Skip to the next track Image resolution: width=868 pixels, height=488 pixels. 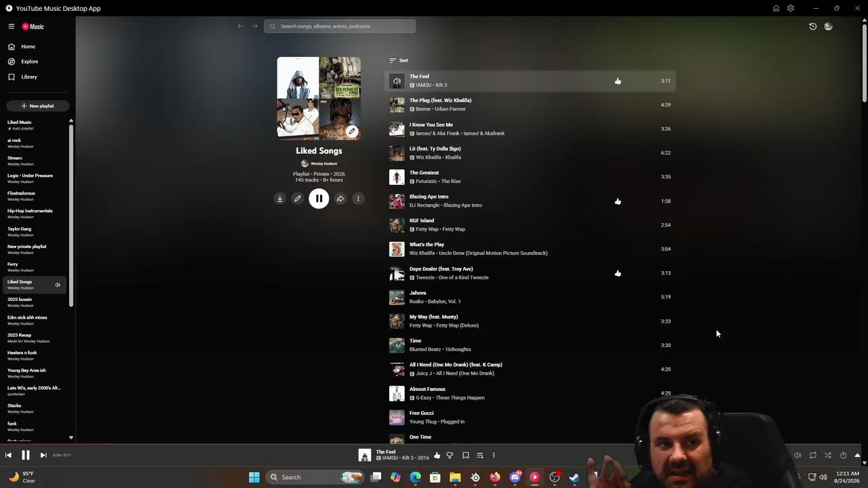(x=43, y=455)
